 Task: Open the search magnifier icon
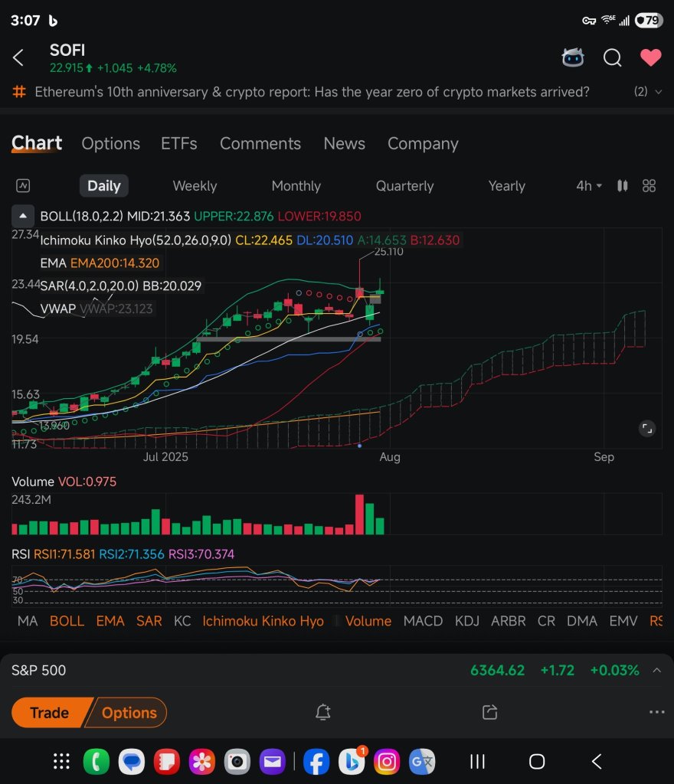612,58
